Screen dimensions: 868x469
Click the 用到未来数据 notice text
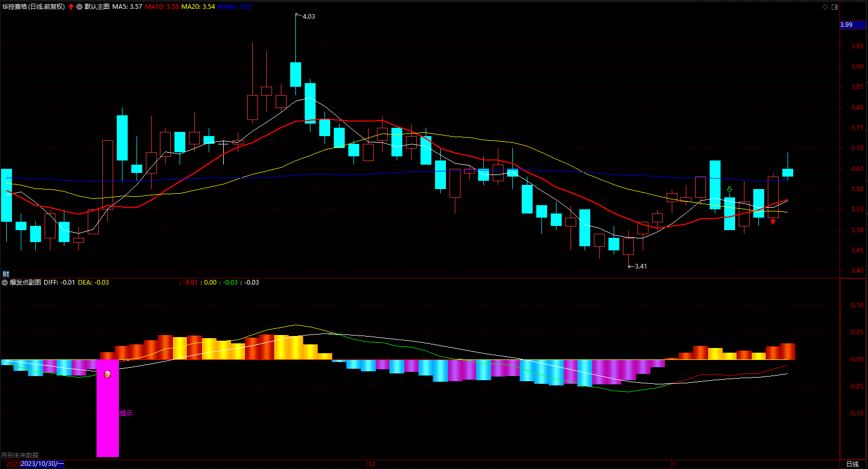(x=20, y=455)
